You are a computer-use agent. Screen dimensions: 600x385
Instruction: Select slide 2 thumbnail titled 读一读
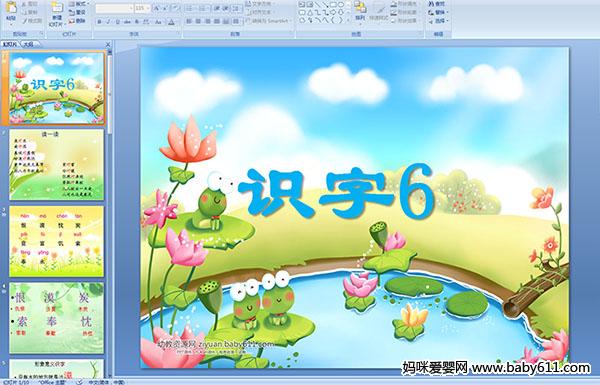57,165
